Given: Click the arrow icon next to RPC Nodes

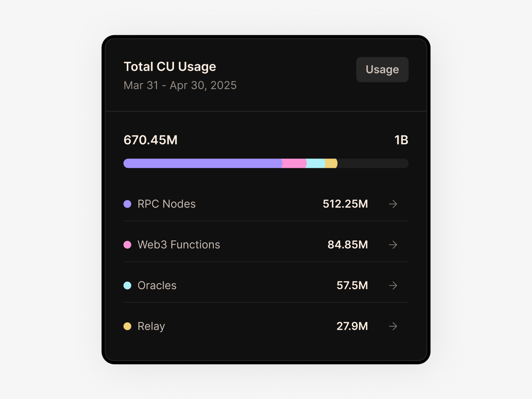Looking at the screenshot, I should point(393,204).
